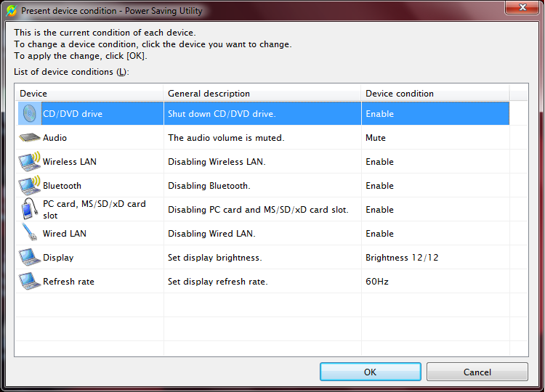Close the Power Saving Utility window

pos(522,7)
